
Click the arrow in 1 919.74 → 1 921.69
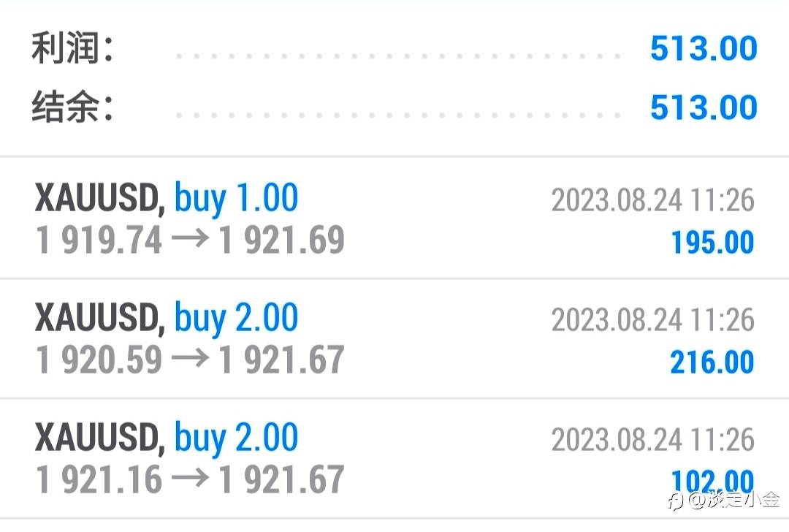[190, 238]
